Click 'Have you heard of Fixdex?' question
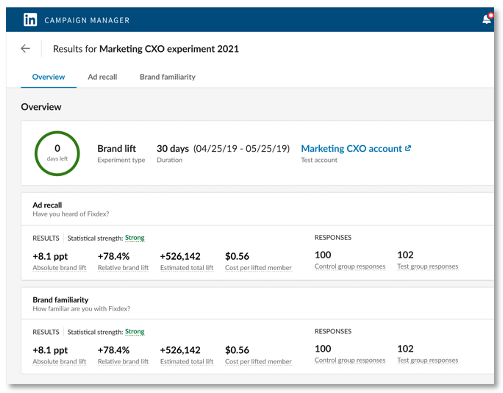The width and height of the screenshot is (503, 393). [71, 214]
